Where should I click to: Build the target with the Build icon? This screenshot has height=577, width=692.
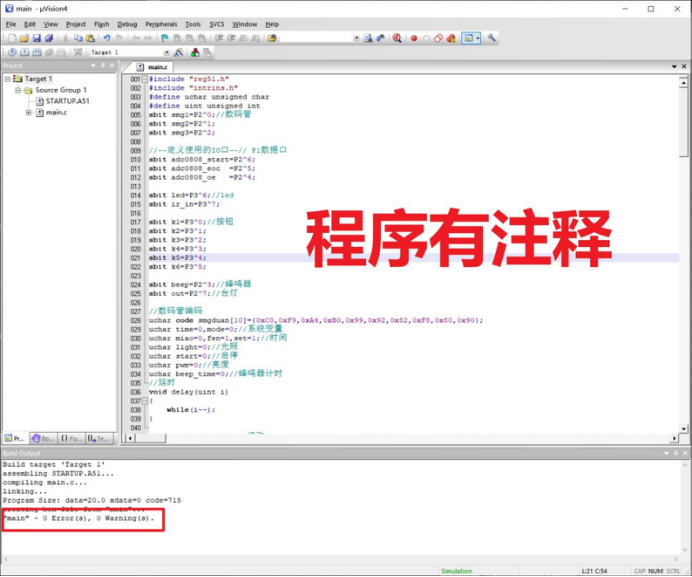click(x=25, y=53)
